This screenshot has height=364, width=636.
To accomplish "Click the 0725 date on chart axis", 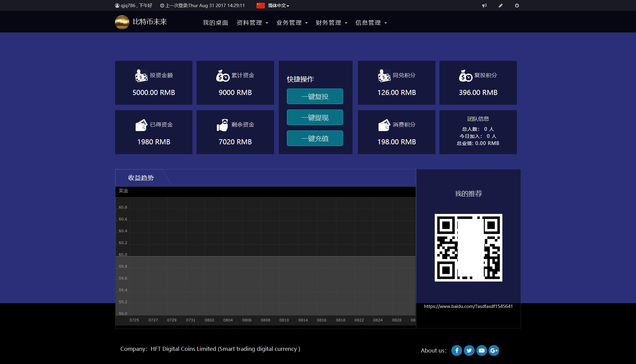I will (x=134, y=320).
